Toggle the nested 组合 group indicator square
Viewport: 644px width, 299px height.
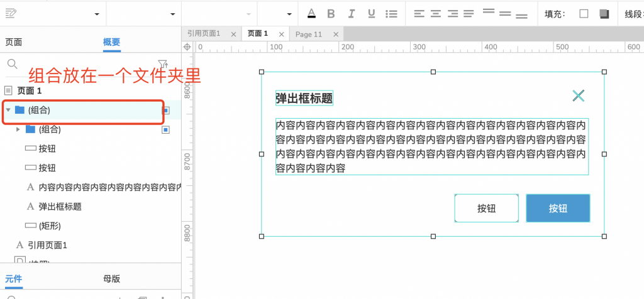[x=166, y=129]
